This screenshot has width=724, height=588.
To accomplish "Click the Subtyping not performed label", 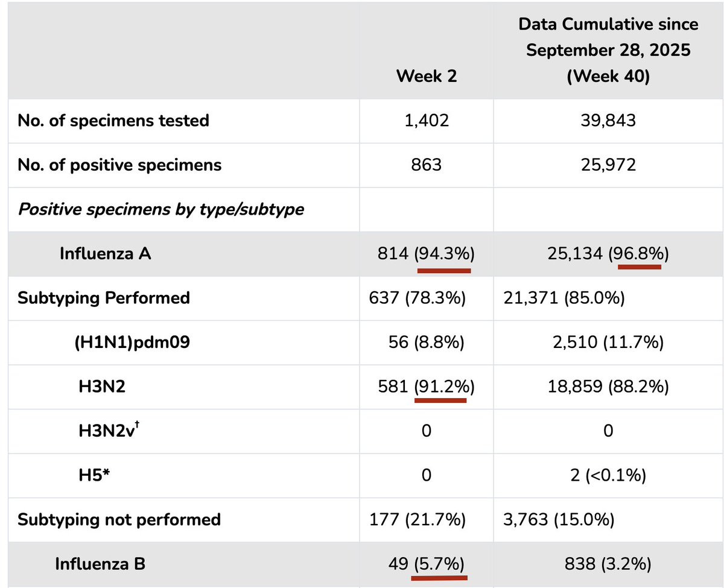I will click(x=119, y=519).
